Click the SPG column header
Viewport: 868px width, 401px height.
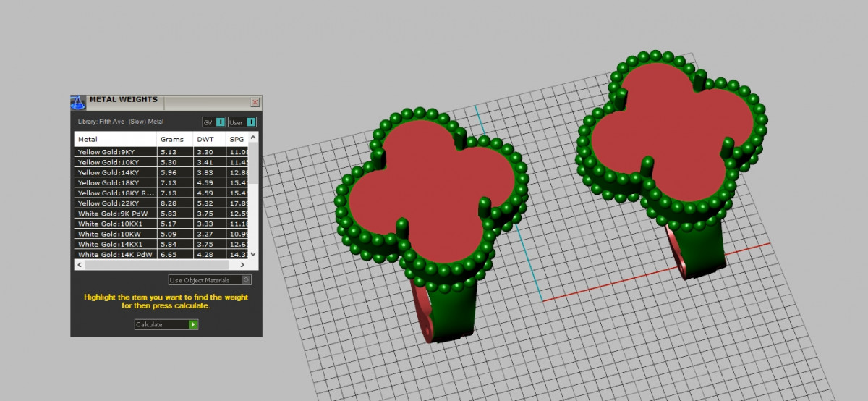(237, 139)
